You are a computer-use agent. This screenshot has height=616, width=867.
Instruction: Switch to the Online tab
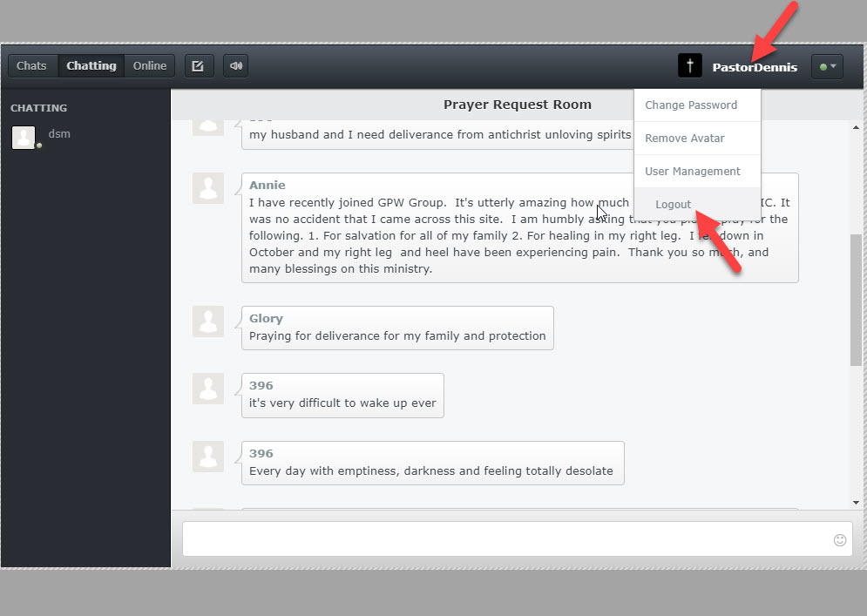coord(149,65)
